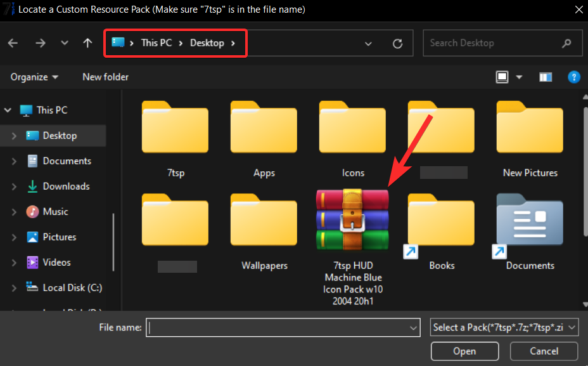
Task: Go forward with the right arrow button
Action: point(40,43)
